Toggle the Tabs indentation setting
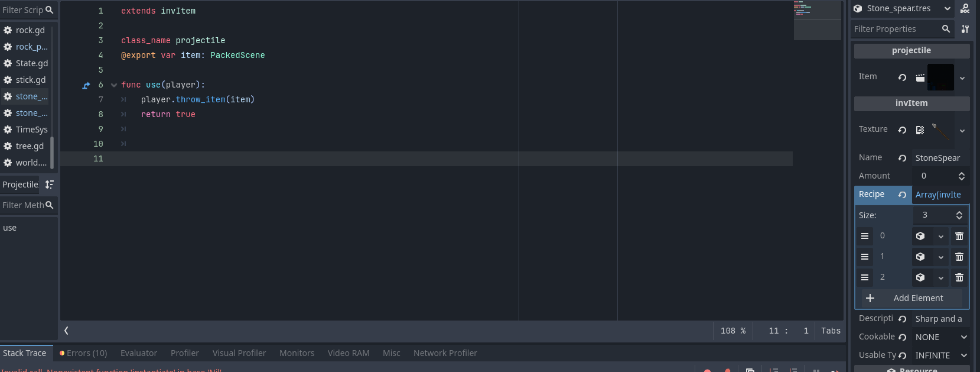 tap(830, 331)
